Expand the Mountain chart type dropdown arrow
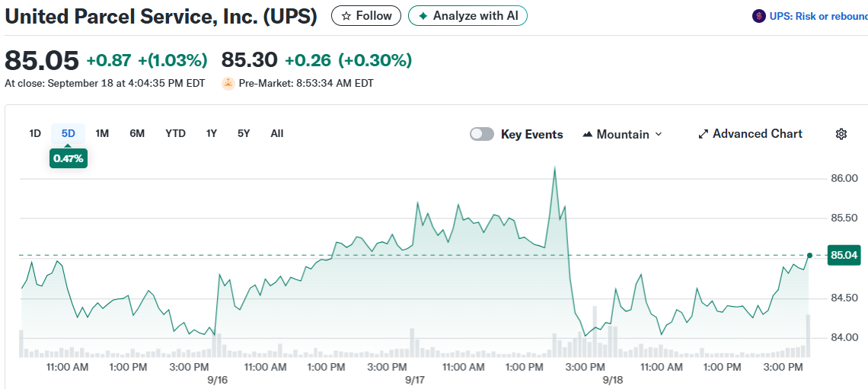Screen dimensions: 868x389 point(658,135)
